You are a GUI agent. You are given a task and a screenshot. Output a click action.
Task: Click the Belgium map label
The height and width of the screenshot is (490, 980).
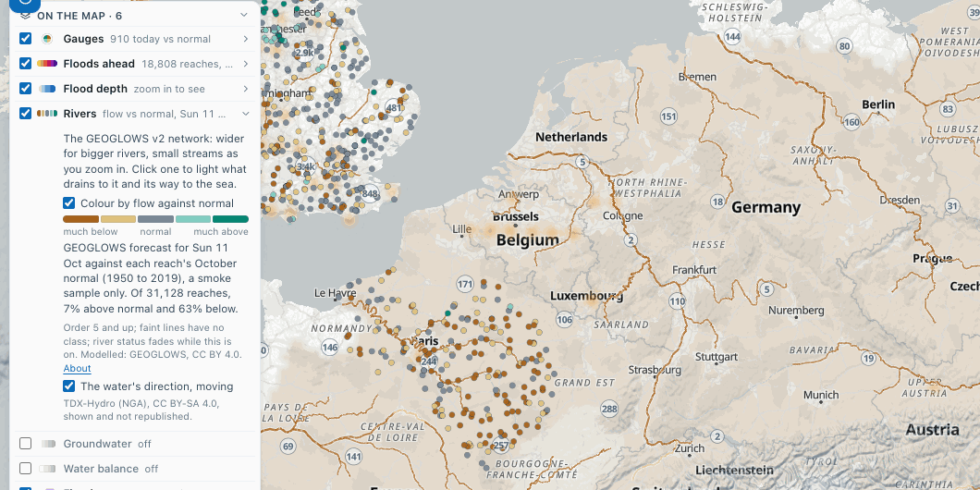click(x=528, y=240)
